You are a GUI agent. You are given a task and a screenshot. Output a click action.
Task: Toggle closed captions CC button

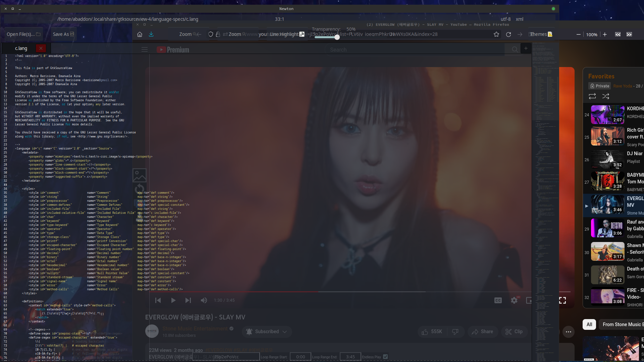click(498, 300)
